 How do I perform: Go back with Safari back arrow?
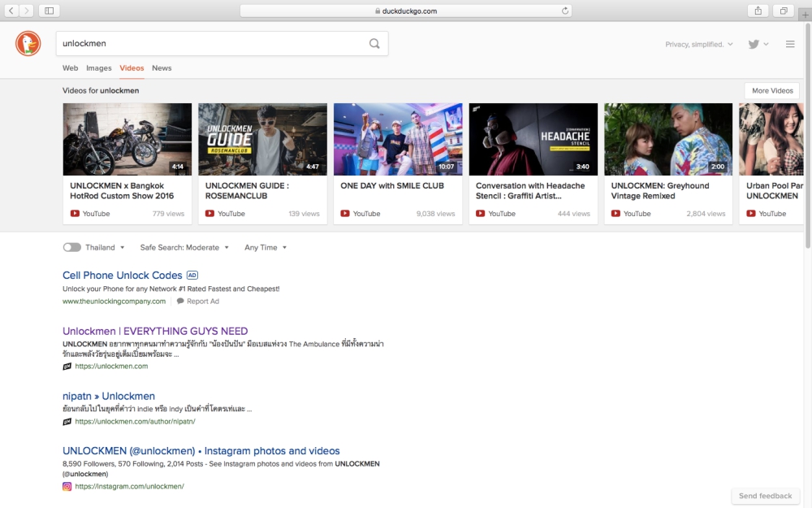click(x=11, y=11)
